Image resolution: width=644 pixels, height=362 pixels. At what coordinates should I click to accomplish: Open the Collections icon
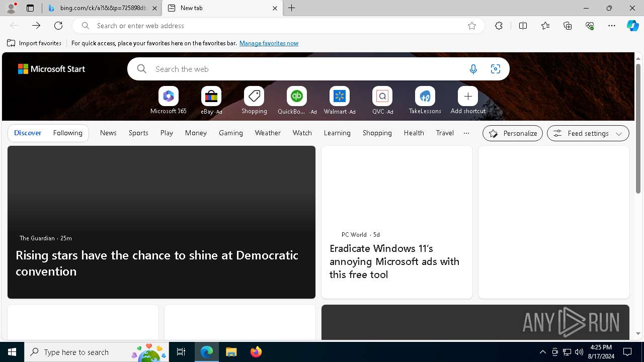tap(568, 26)
